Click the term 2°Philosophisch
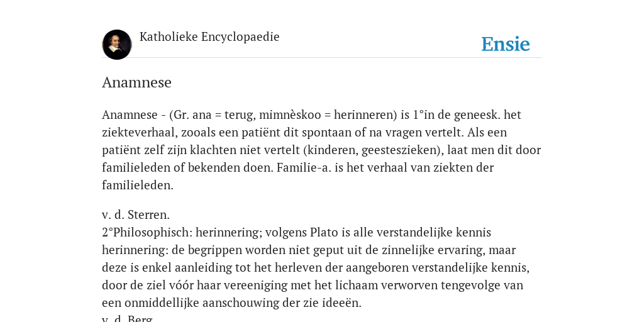Screen dimensions: 644x322 [x=147, y=233]
